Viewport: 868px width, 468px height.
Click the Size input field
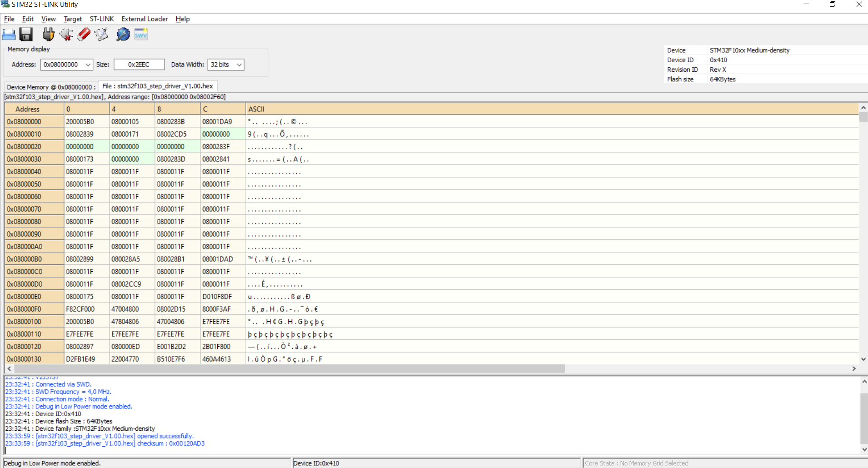pos(139,65)
